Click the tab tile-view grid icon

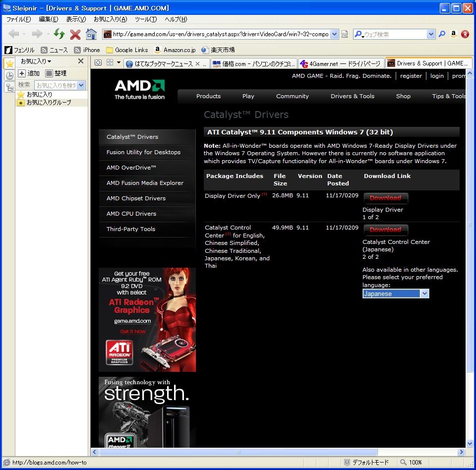point(110,62)
